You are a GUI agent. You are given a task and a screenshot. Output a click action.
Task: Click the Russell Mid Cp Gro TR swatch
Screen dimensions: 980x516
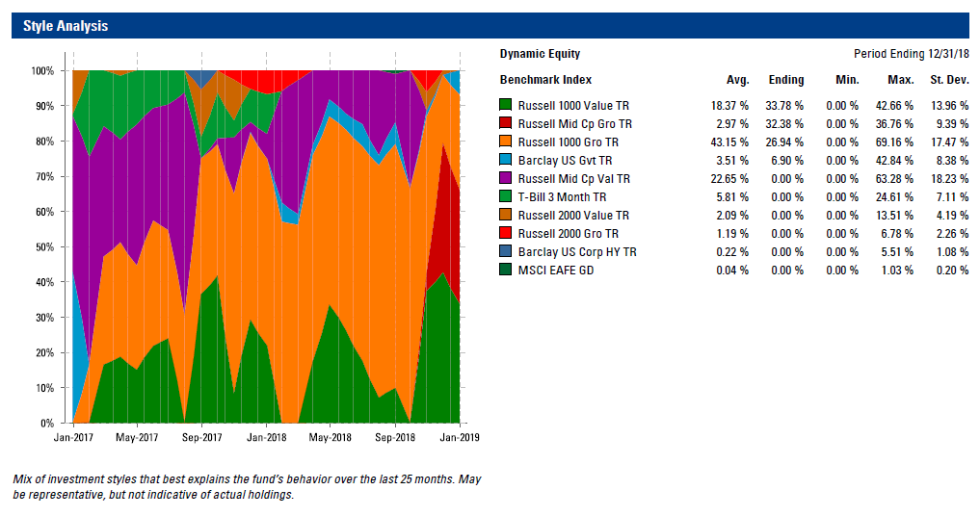(x=506, y=123)
